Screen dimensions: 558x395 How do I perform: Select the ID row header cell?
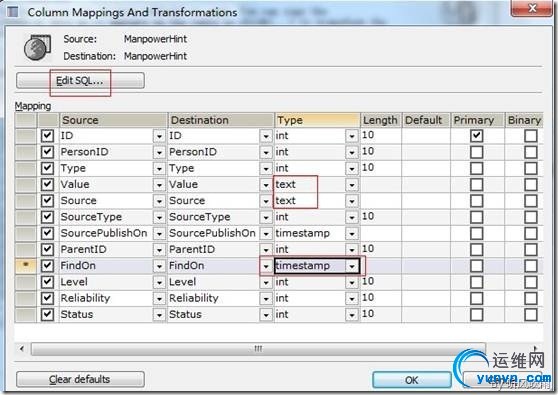[x=26, y=136]
